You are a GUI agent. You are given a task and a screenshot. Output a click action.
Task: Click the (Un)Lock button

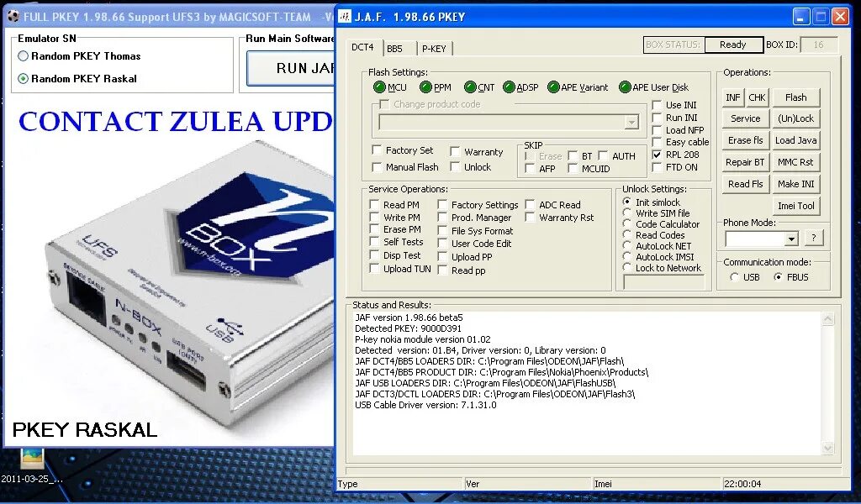pyautogui.click(x=795, y=118)
